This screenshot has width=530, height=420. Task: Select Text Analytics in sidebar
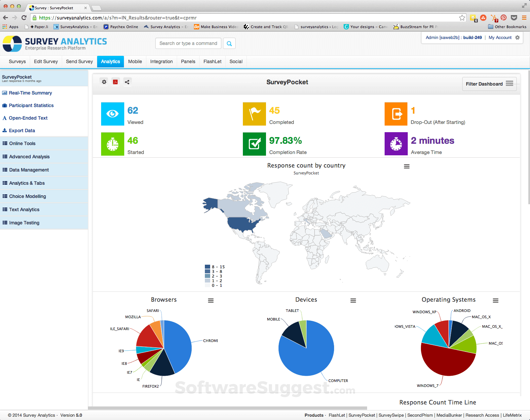click(x=24, y=209)
